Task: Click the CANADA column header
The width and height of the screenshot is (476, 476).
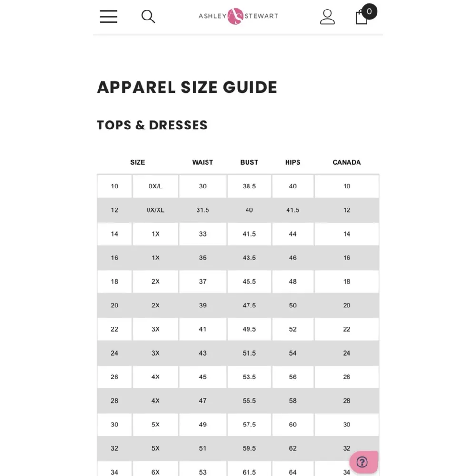Action: coord(347,162)
